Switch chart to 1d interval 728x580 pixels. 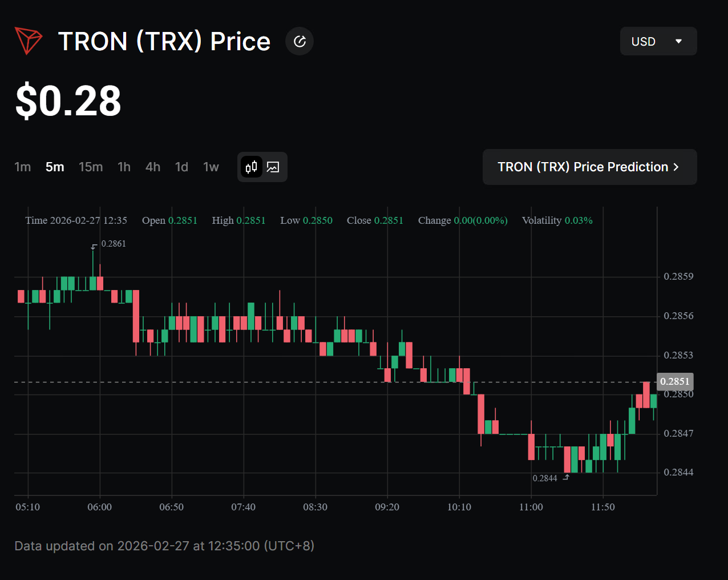(181, 167)
